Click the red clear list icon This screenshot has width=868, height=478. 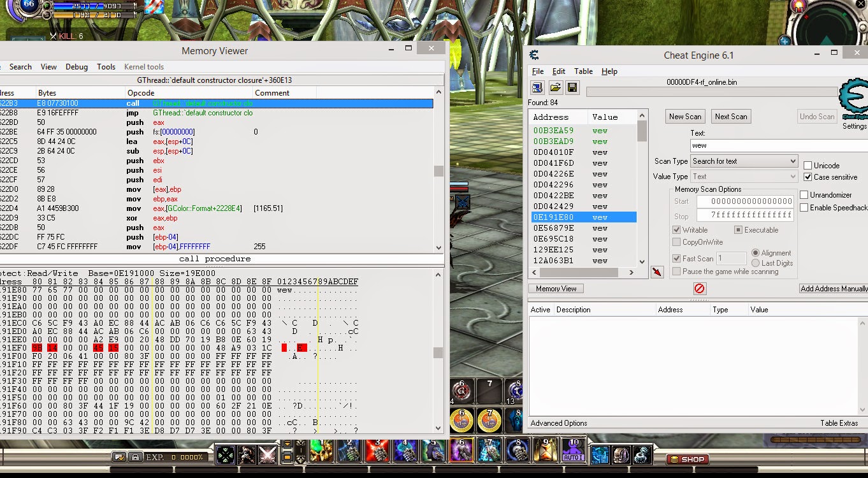[x=699, y=289]
